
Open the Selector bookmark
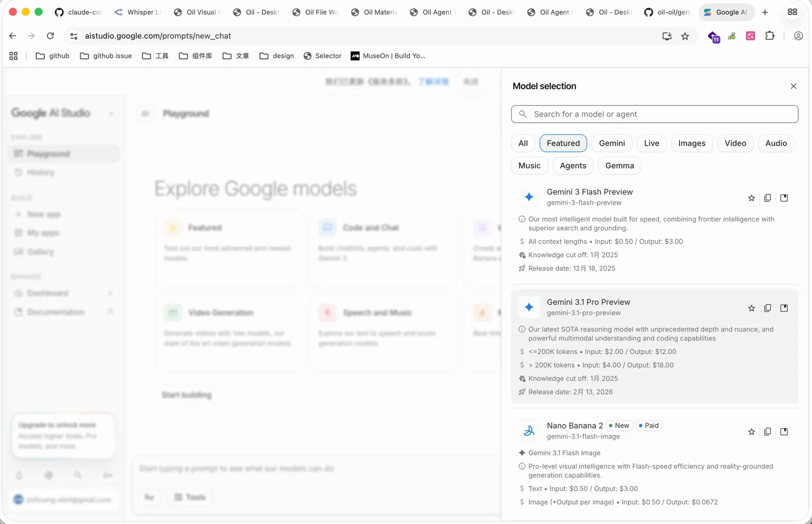coord(322,56)
